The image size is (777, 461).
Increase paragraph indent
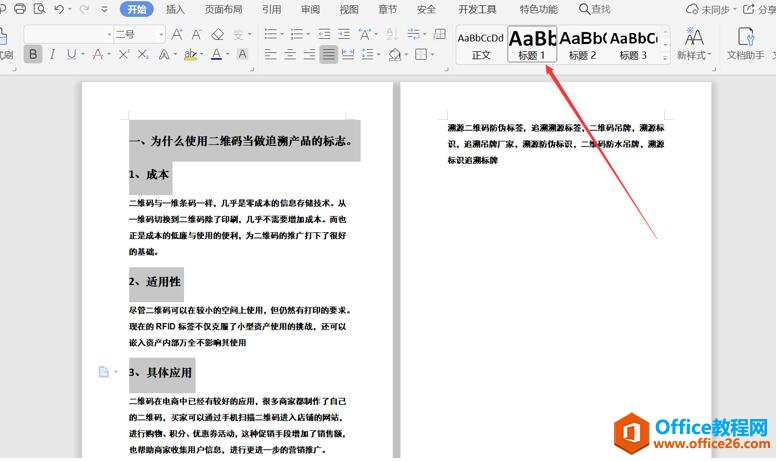point(344,34)
